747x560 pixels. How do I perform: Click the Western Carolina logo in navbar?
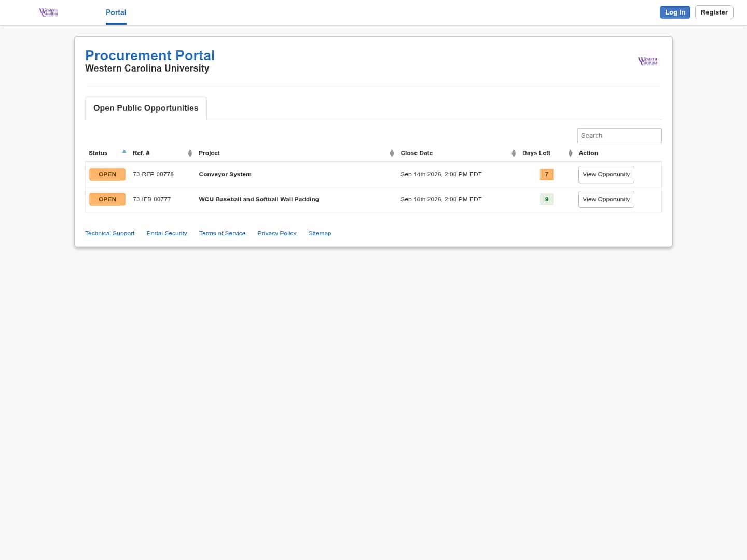[x=48, y=12]
